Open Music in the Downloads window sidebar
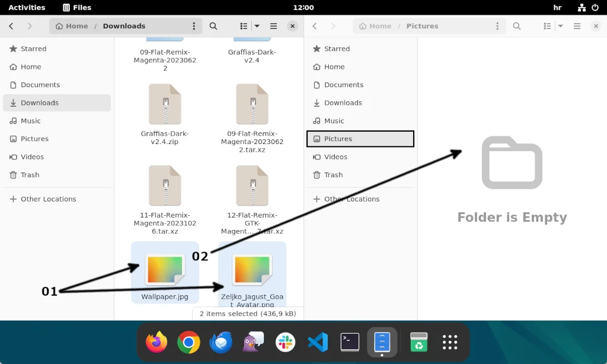Viewport: 607px width, 364px height. pyautogui.click(x=57, y=121)
